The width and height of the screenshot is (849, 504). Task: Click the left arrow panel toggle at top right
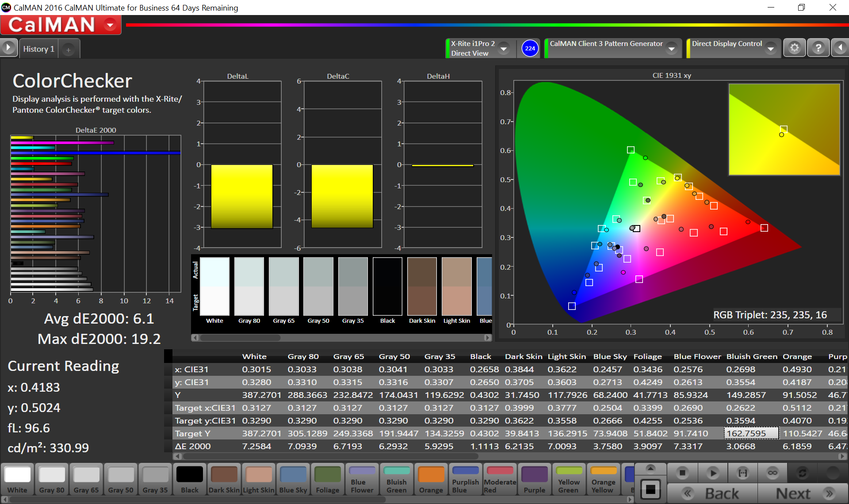[840, 48]
